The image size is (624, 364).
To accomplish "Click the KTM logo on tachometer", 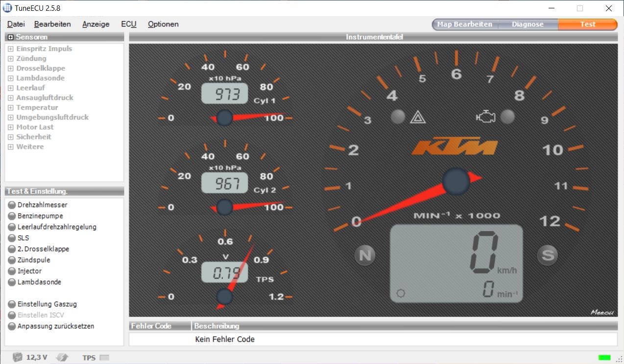I will tap(455, 146).
